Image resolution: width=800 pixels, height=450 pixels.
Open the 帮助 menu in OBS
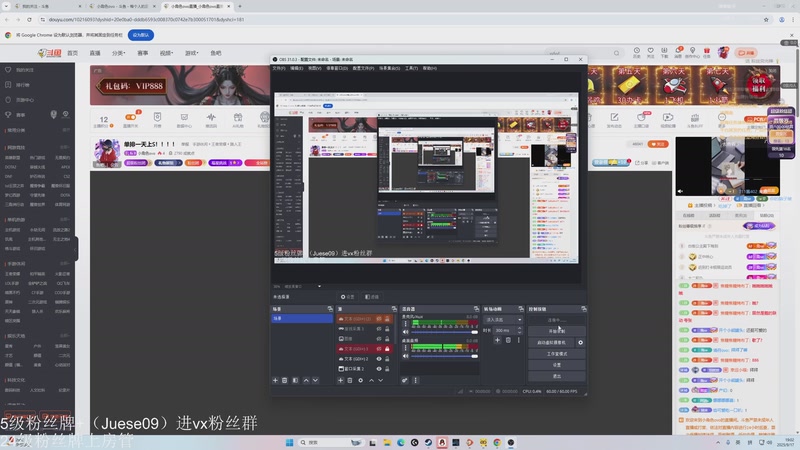coord(430,68)
